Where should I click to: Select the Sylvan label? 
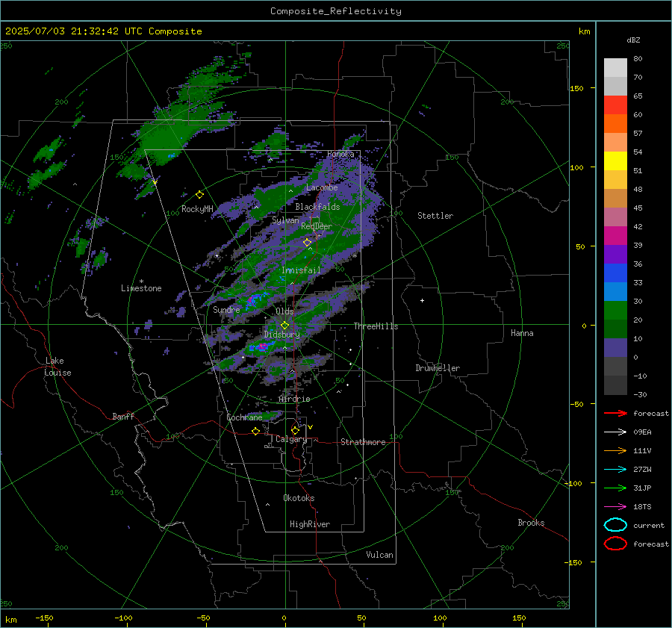285,220
